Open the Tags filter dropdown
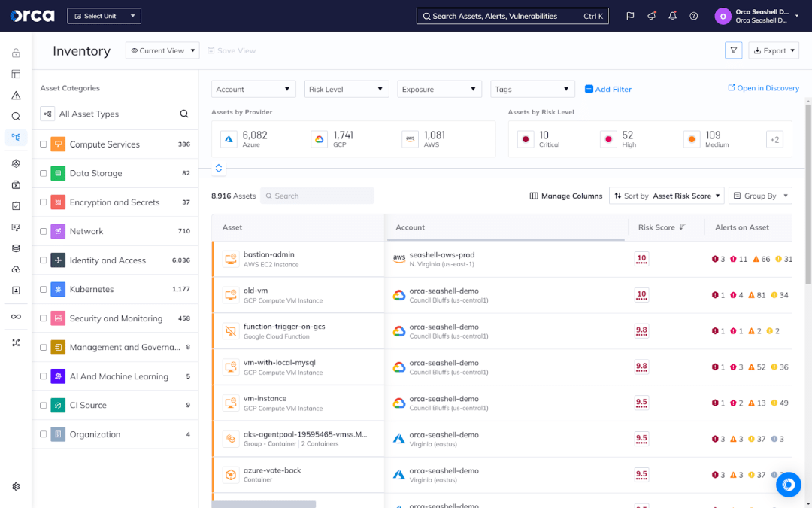Image resolution: width=812 pixels, height=508 pixels. click(x=532, y=89)
